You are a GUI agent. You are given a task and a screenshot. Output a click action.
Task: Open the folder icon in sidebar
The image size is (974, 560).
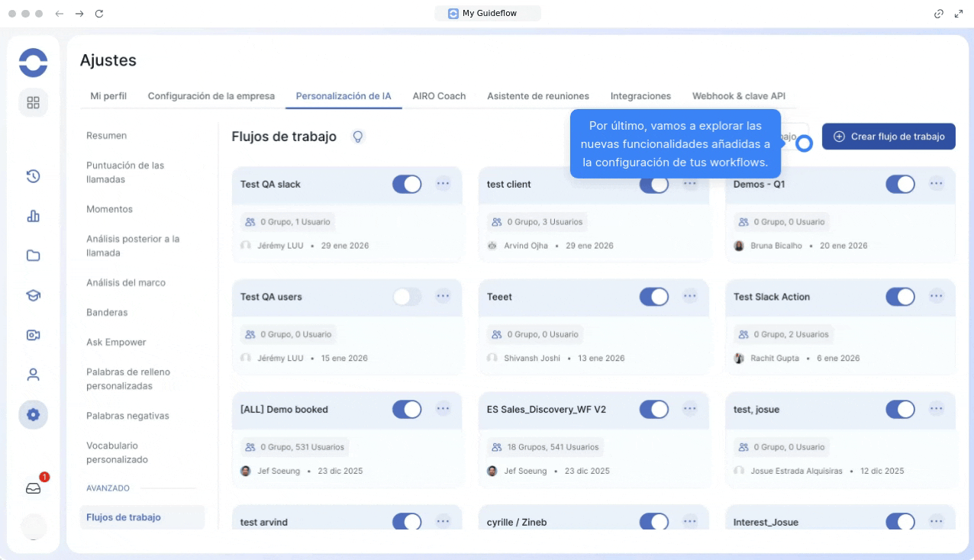[33, 256]
